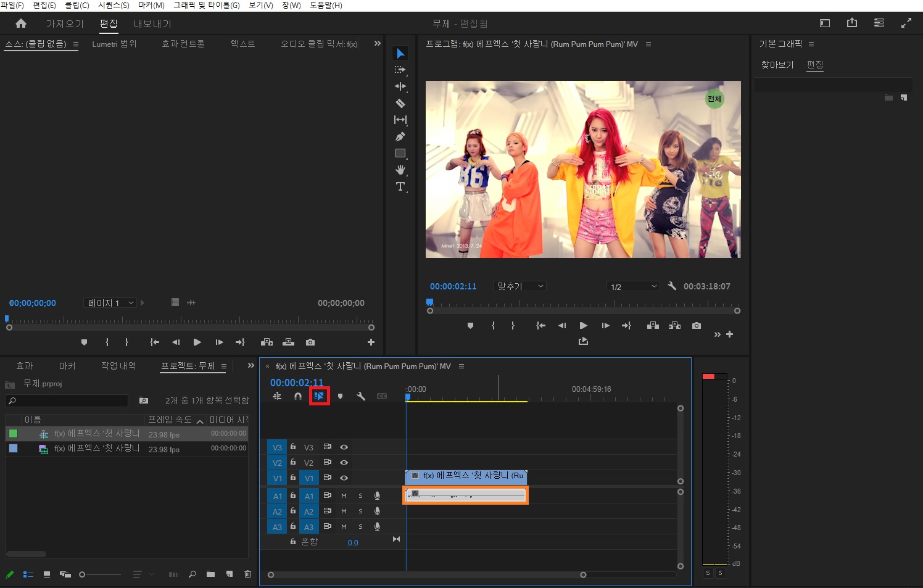
Task: Select the Slip tool
Action: pos(400,120)
